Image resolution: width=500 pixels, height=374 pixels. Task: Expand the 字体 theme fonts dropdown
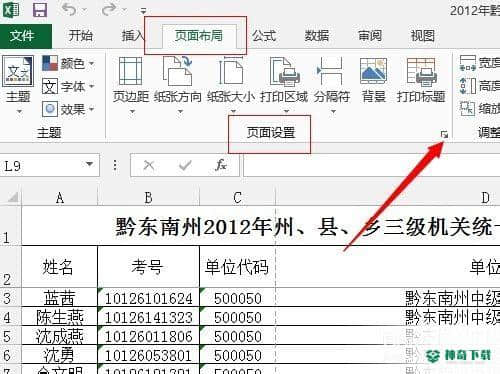pyautogui.click(x=68, y=87)
